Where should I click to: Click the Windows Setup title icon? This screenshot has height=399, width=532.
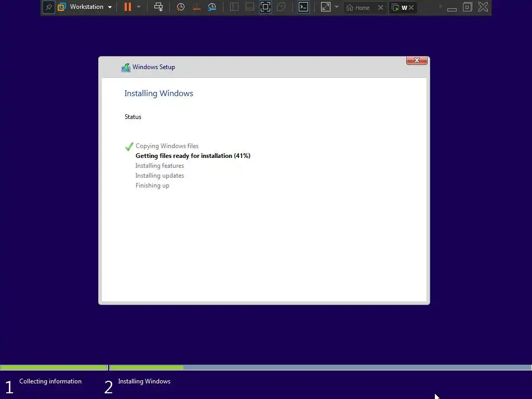pos(126,68)
